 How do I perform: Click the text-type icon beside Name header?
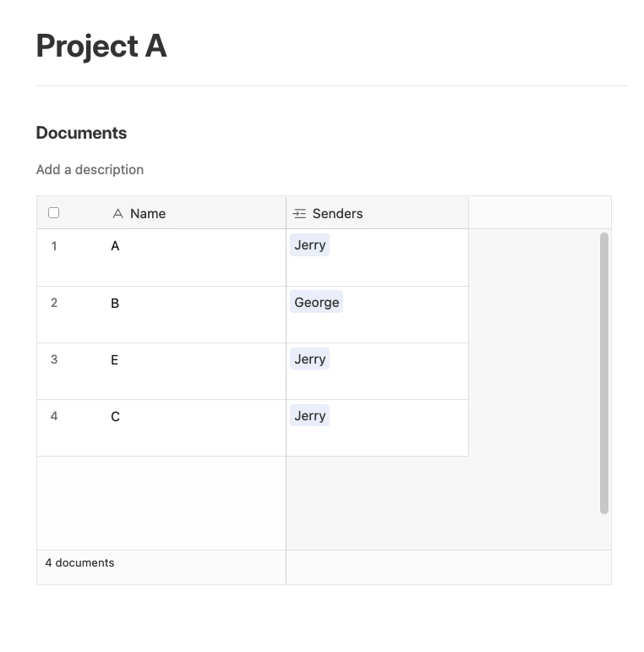click(118, 214)
